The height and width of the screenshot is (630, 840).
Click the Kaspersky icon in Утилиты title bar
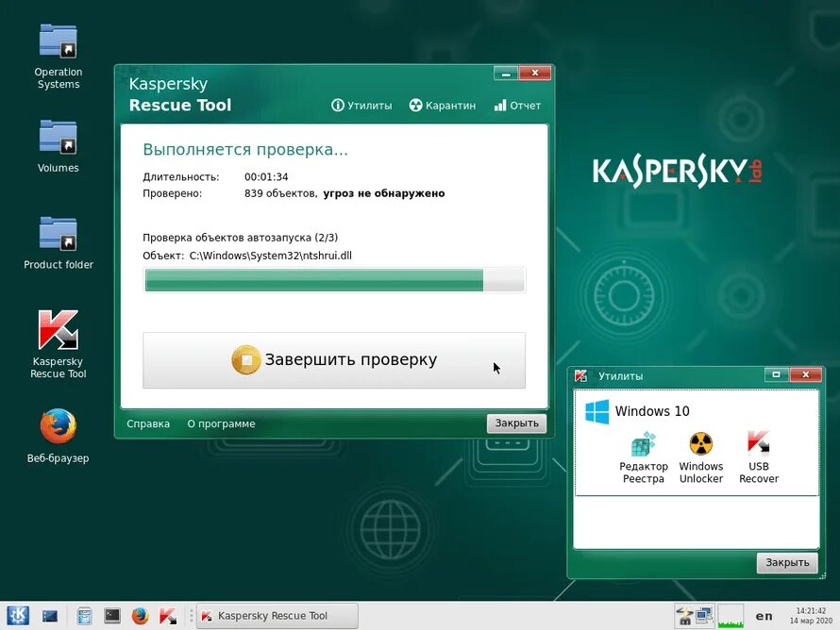580,375
